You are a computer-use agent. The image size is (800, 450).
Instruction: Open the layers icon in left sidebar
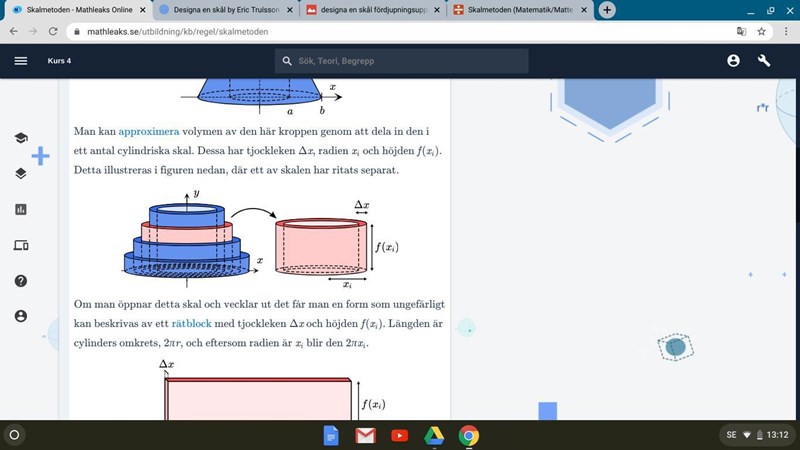point(21,173)
